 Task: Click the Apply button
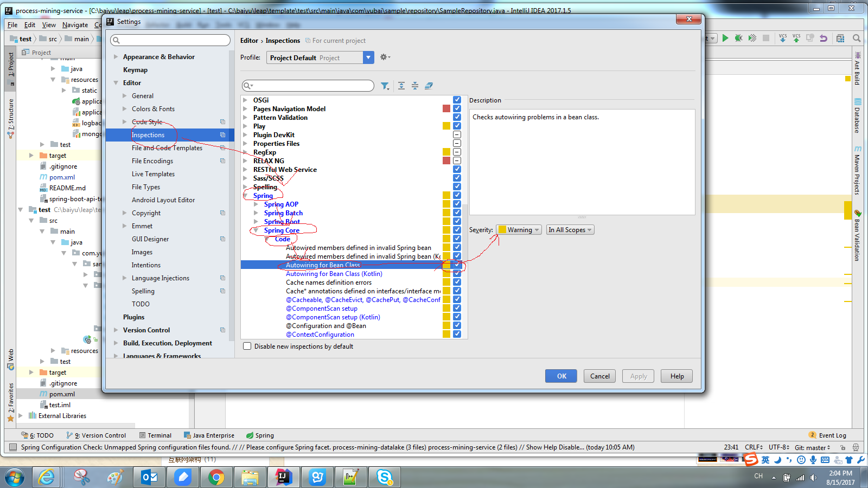(639, 376)
